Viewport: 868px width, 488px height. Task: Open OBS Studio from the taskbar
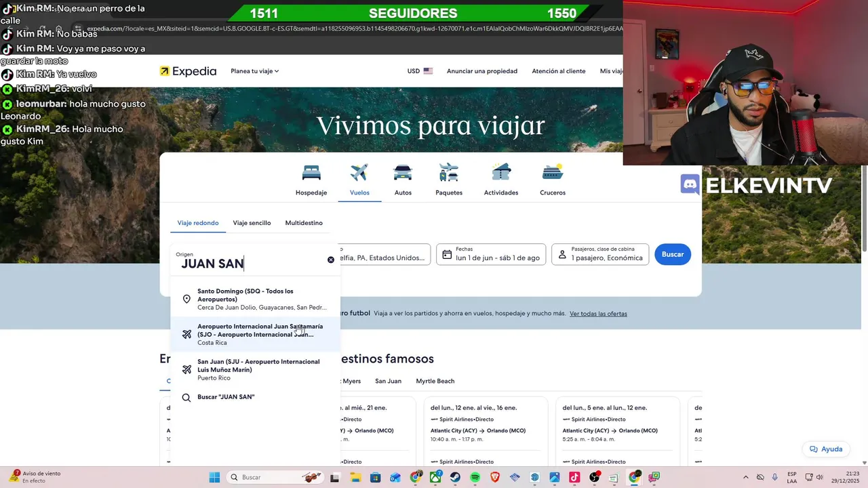click(594, 477)
